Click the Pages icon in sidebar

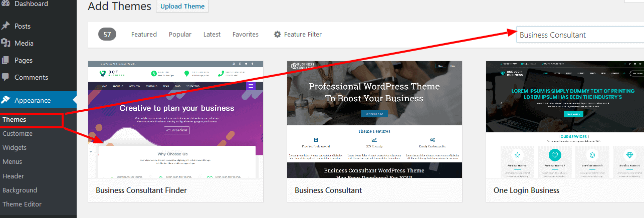coord(6,60)
